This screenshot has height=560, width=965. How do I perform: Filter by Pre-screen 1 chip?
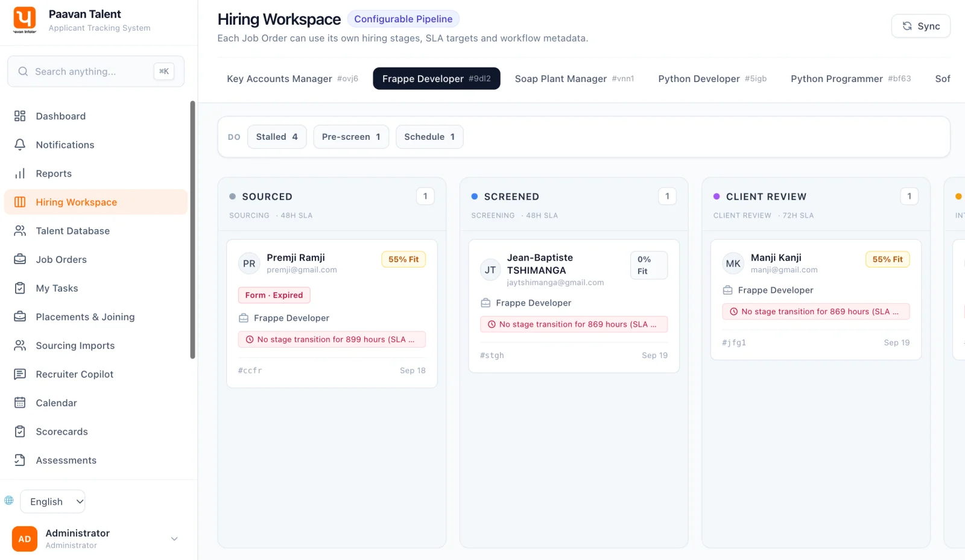click(351, 137)
